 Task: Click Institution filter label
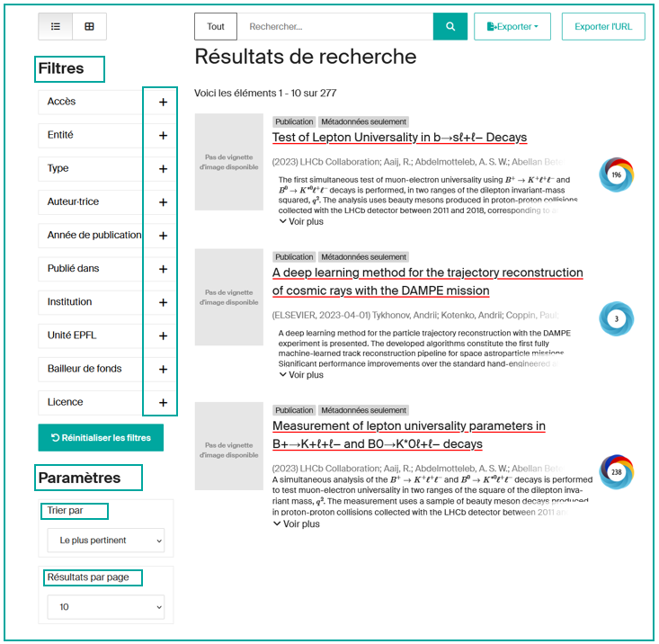(69, 302)
